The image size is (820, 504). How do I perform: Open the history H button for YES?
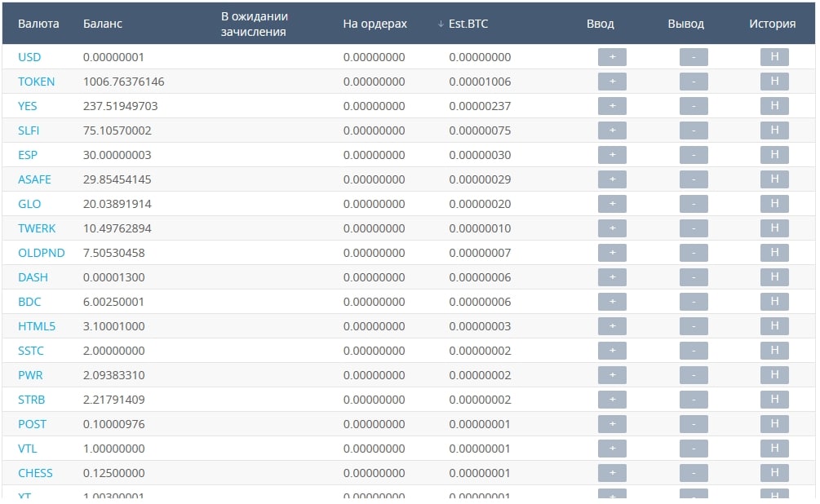(774, 106)
